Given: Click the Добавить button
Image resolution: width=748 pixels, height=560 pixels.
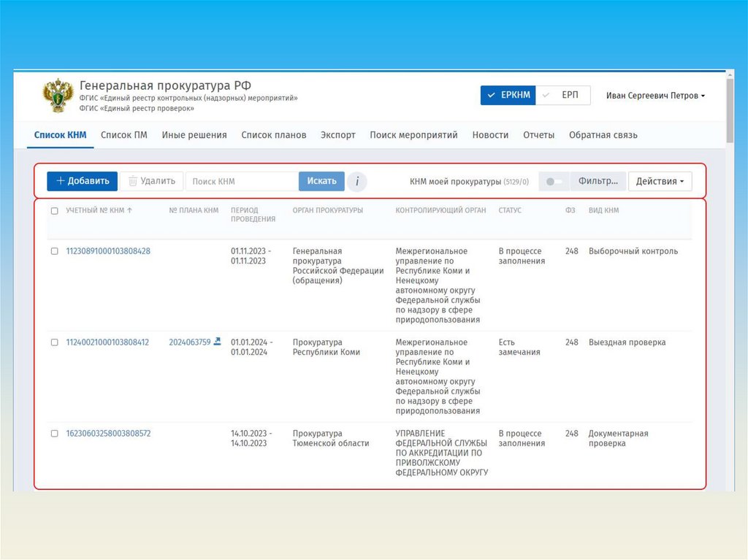Looking at the screenshot, I should point(82,181).
